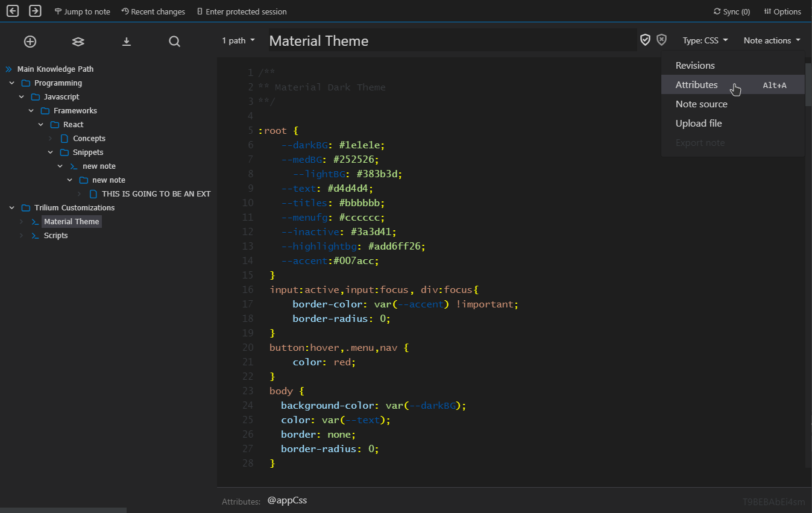Open the Concepts note
Image resolution: width=812 pixels, height=513 pixels.
89,139
